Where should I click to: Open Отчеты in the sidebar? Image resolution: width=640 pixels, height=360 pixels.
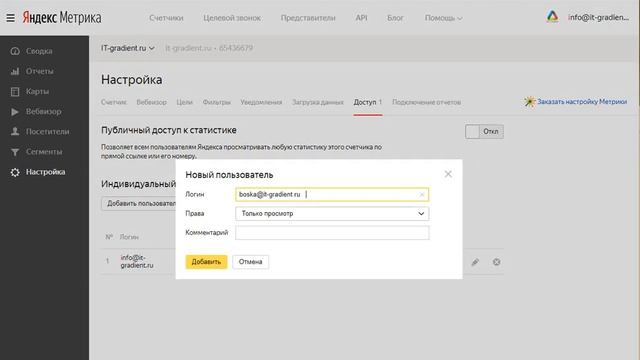pos(40,71)
